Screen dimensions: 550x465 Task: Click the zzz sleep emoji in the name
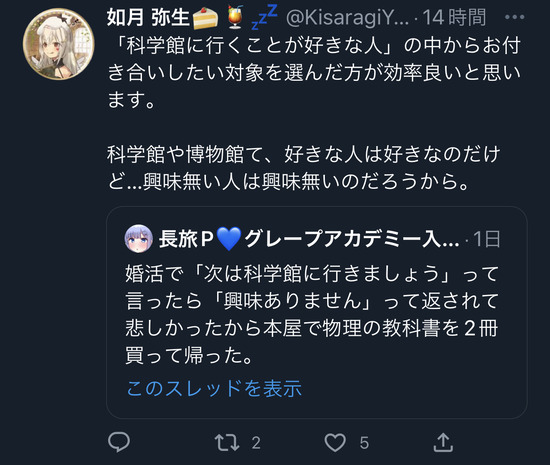pos(264,17)
